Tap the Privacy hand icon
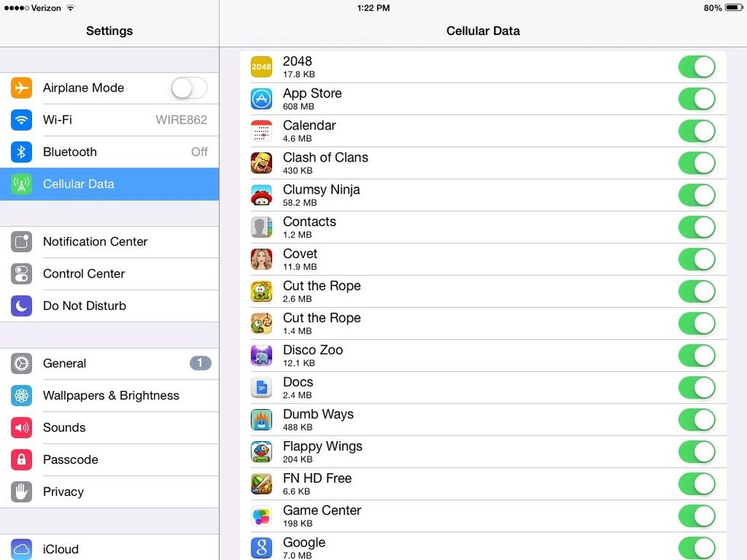The image size is (747, 560). (x=21, y=492)
